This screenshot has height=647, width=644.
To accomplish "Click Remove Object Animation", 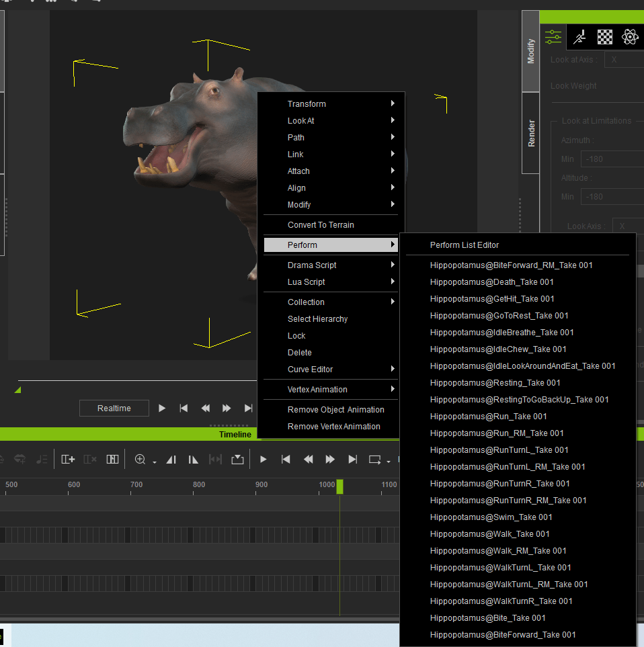I will pos(337,409).
